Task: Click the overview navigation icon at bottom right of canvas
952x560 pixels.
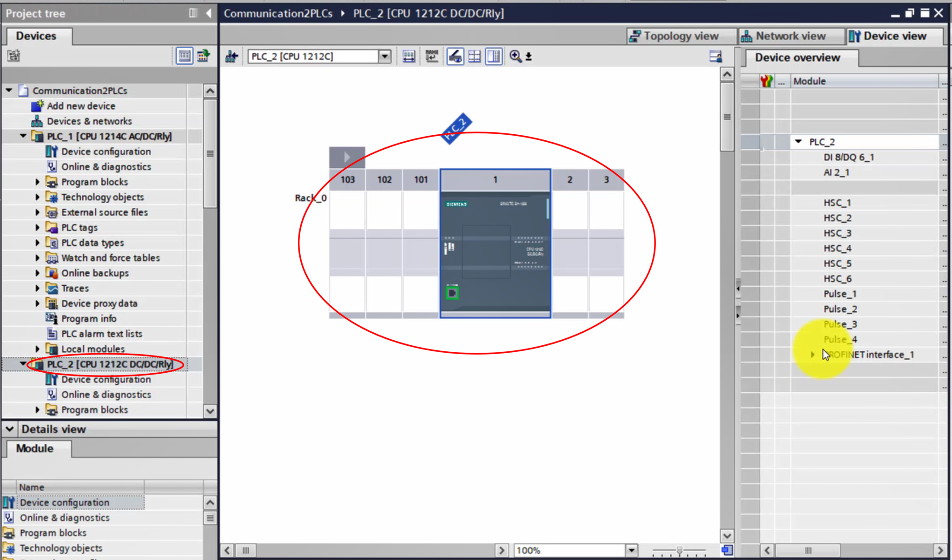Action: 727,550
